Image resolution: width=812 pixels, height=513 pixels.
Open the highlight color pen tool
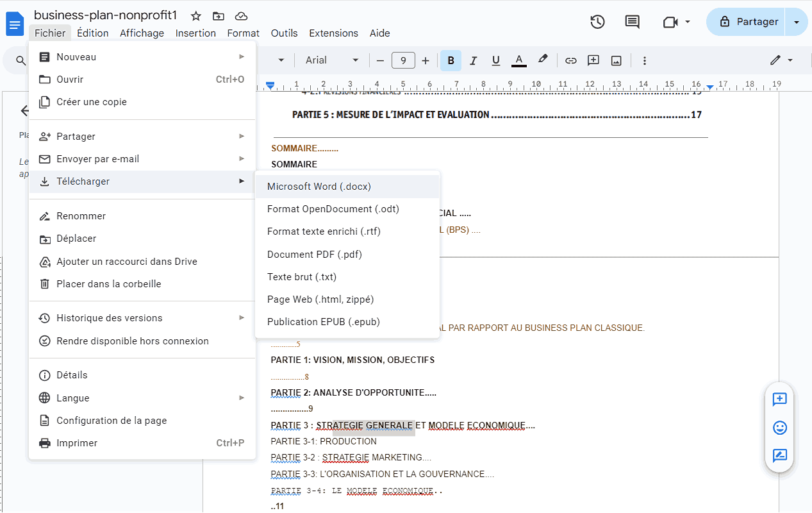click(543, 60)
